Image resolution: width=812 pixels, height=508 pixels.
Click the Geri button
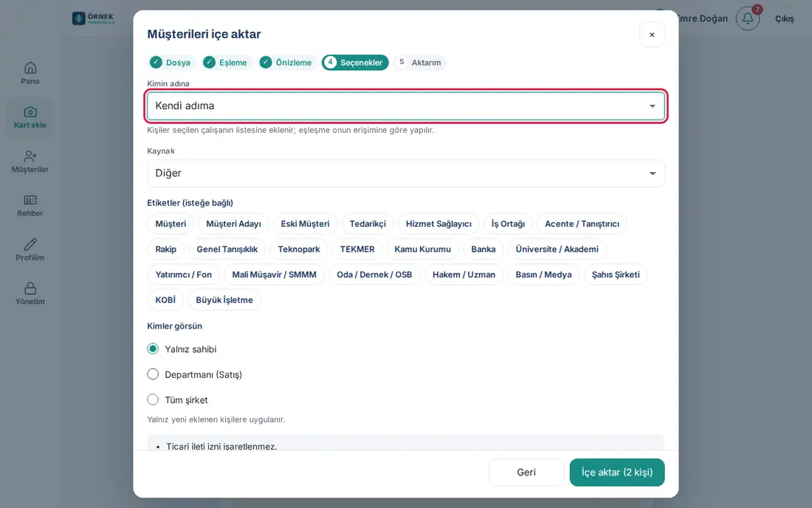click(x=526, y=473)
